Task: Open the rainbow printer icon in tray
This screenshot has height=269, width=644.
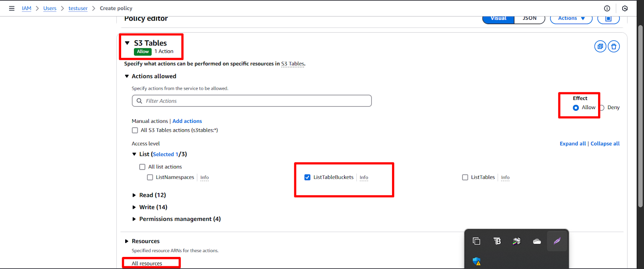Action: (x=516, y=241)
